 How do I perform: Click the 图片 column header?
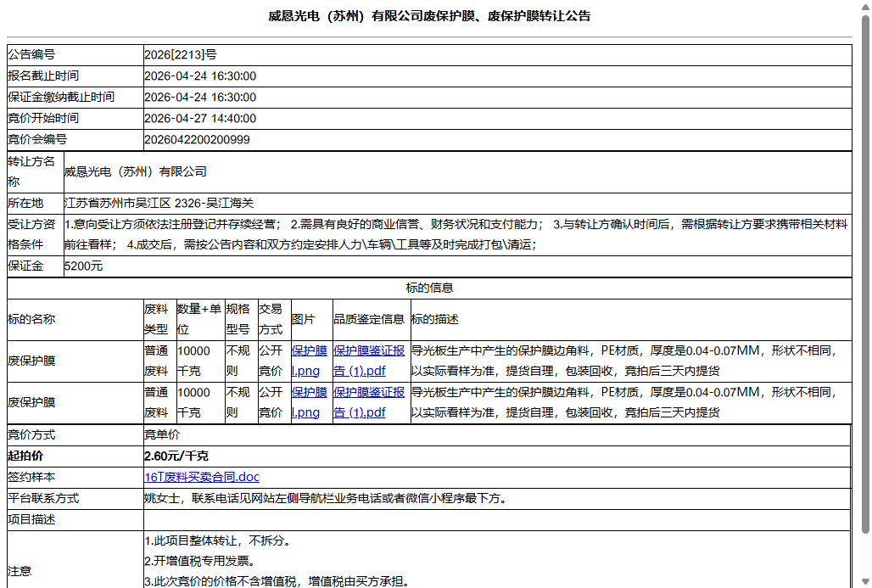pyautogui.click(x=311, y=319)
